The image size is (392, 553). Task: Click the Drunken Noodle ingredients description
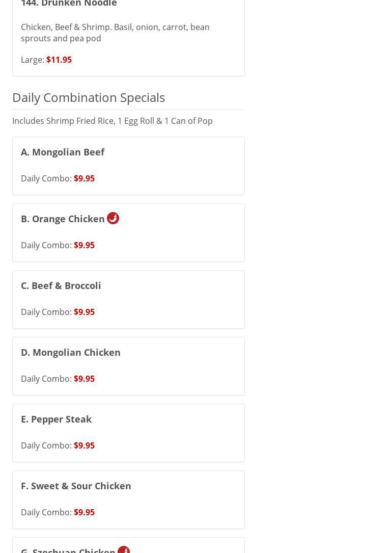[x=115, y=33]
